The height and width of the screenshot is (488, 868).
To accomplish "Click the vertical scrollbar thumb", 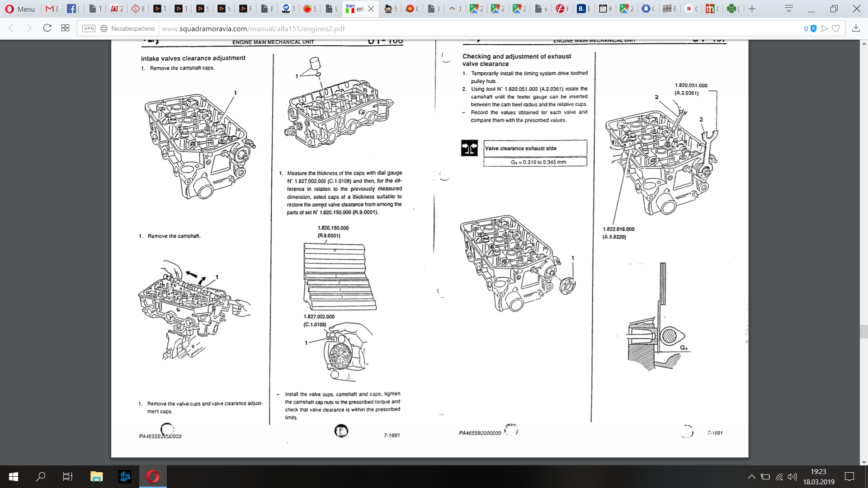I will point(864,331).
